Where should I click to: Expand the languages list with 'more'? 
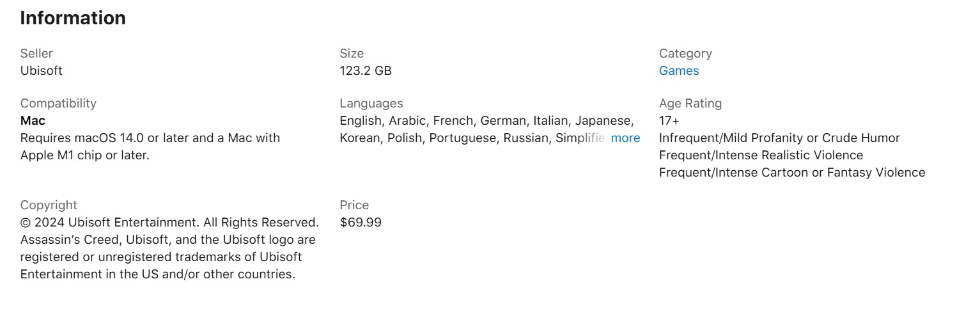625,138
